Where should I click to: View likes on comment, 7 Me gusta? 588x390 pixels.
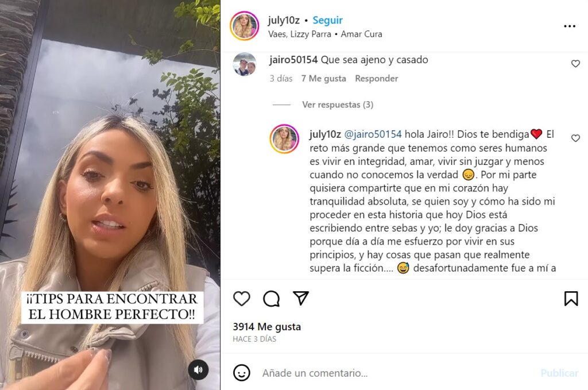pos(323,78)
